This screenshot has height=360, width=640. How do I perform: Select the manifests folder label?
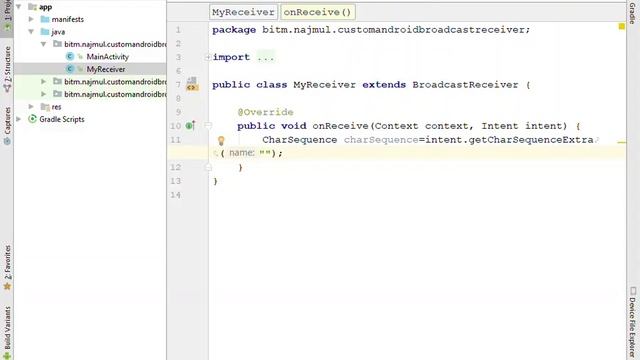pyautogui.click(x=68, y=19)
